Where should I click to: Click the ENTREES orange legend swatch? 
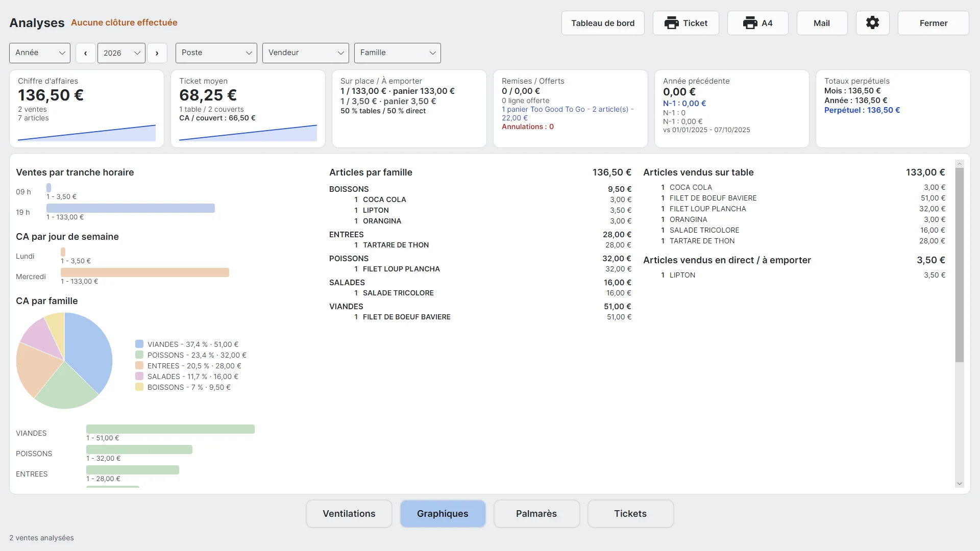(x=139, y=366)
